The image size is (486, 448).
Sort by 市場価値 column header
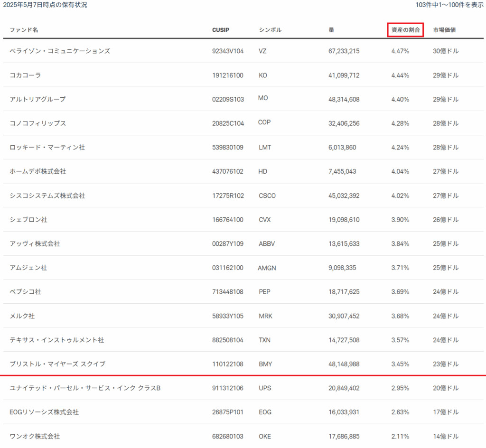444,30
